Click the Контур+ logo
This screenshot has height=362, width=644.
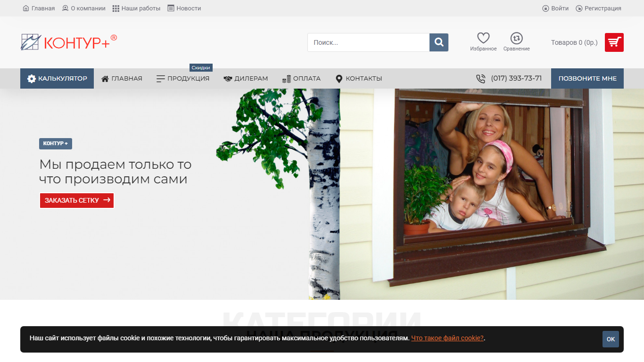69,41
